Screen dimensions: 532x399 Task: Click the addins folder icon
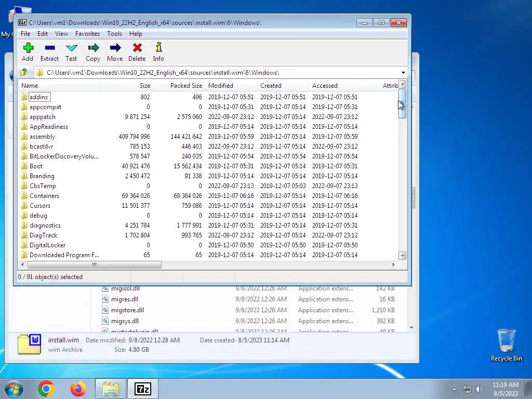coord(24,97)
